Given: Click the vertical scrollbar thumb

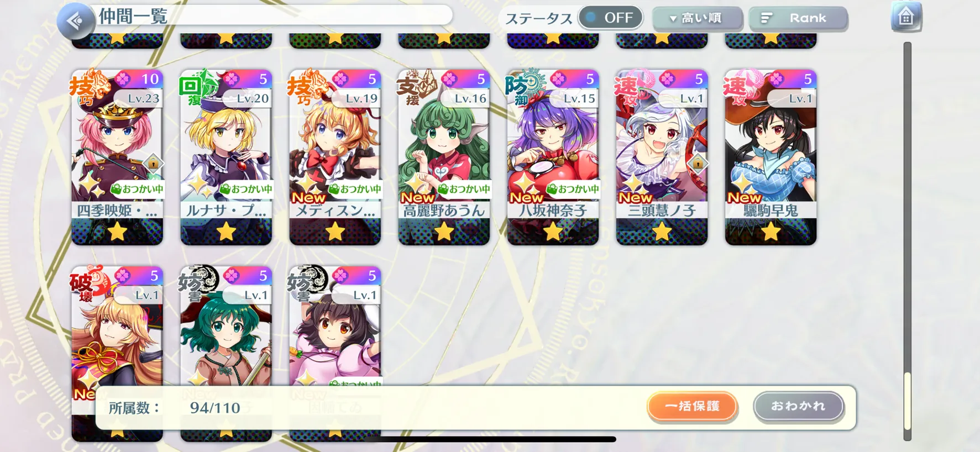Looking at the screenshot, I should click(x=907, y=401).
